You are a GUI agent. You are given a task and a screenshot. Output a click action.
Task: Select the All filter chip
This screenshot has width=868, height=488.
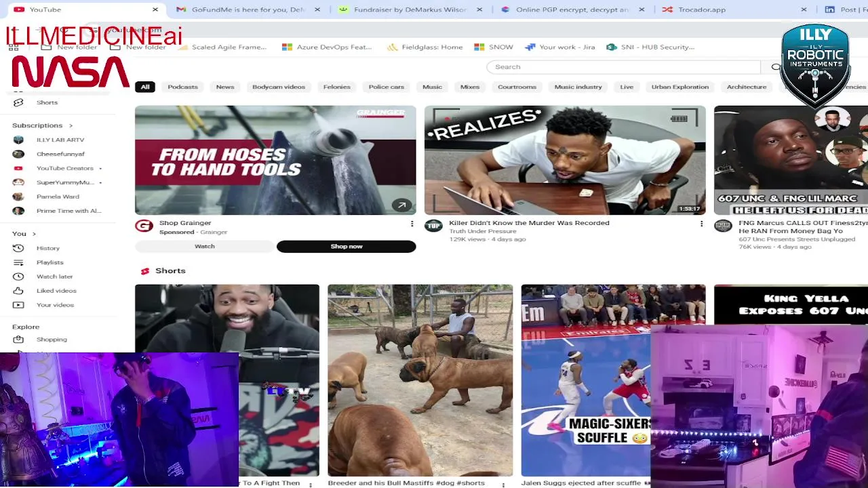point(145,87)
